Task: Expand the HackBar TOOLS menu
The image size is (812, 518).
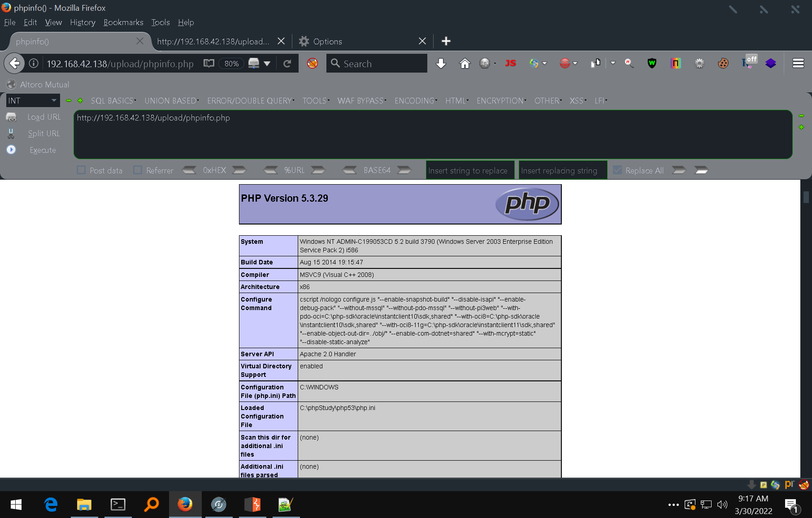Action: click(316, 101)
